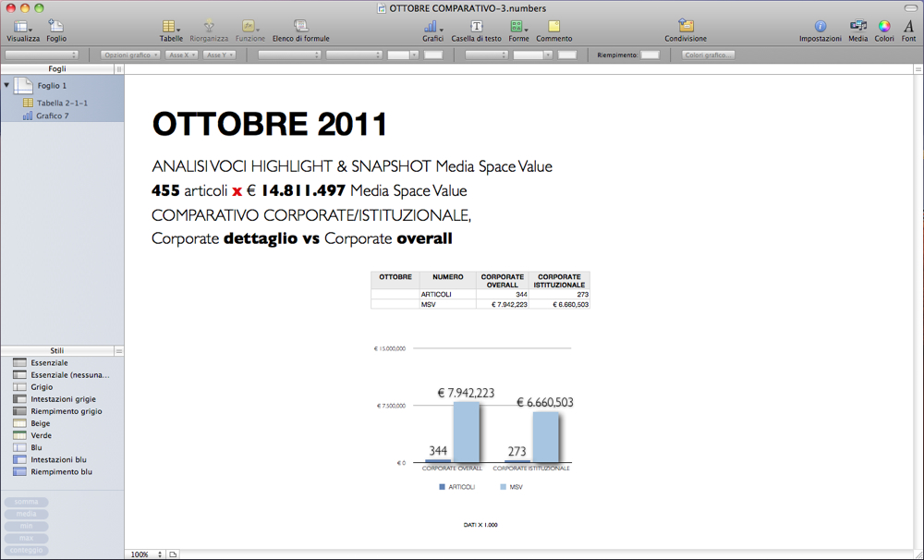Click the Colori grafico button
Image resolution: width=924 pixels, height=560 pixels.
pyautogui.click(x=709, y=55)
